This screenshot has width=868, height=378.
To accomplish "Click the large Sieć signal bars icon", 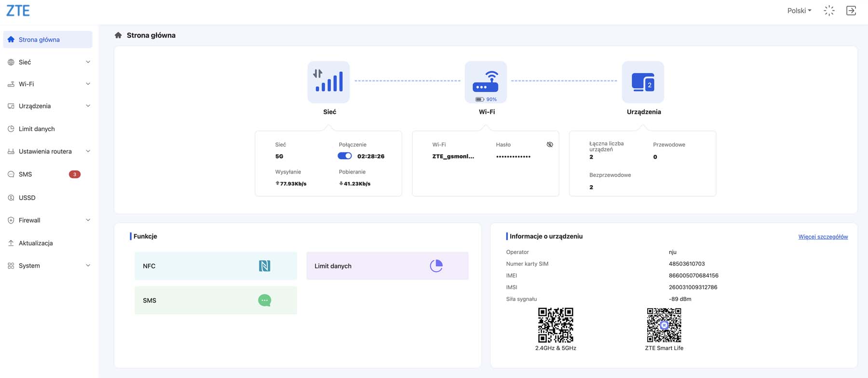I will coord(328,82).
